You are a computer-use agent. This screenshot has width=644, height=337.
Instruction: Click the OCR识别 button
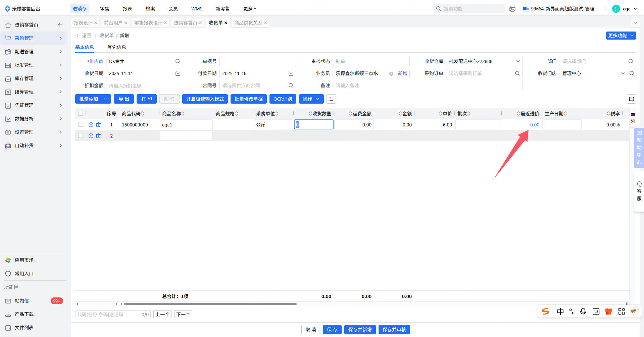(x=283, y=99)
